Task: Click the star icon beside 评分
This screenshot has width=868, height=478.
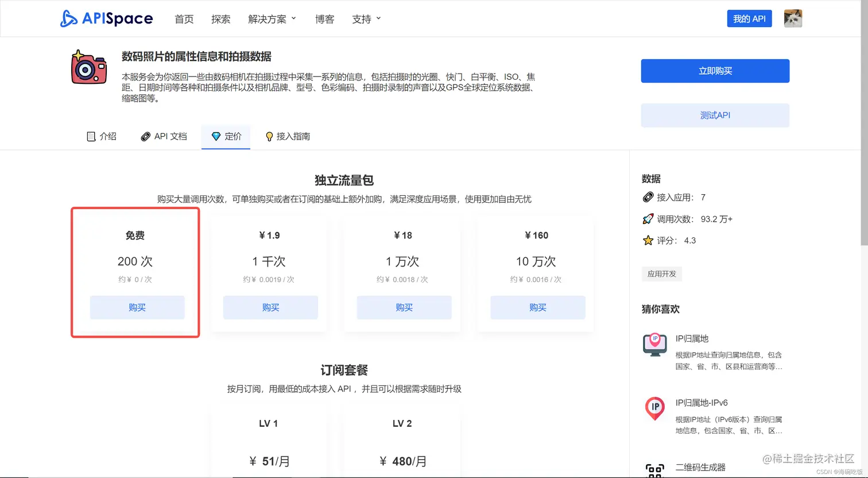Action: point(647,240)
